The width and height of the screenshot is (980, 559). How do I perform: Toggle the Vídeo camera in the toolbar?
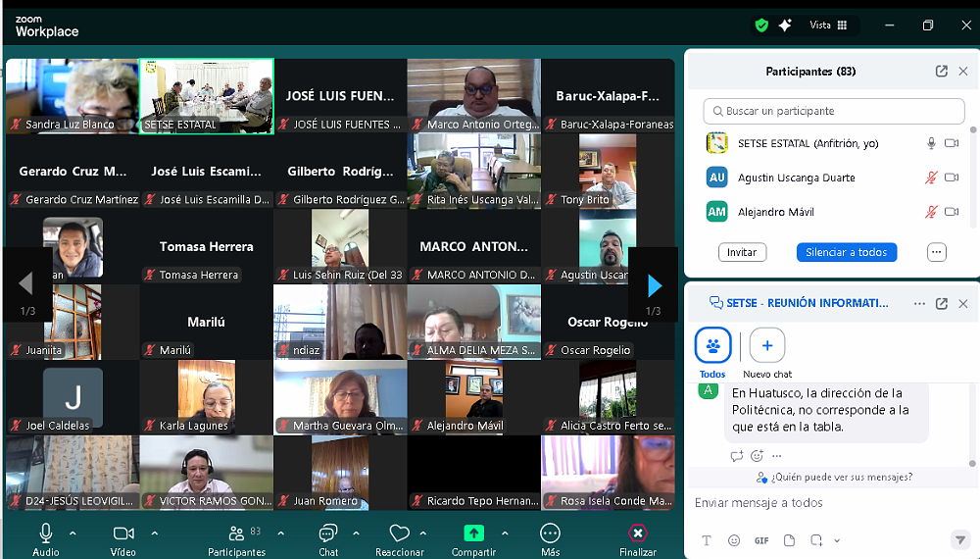point(123,534)
